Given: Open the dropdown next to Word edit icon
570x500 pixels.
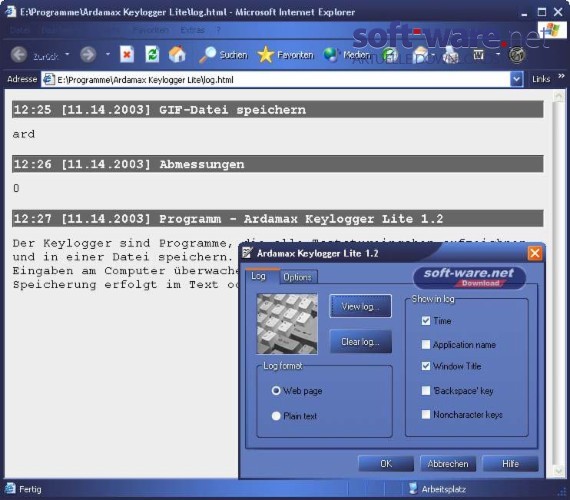Looking at the screenshot, I should point(498,55).
